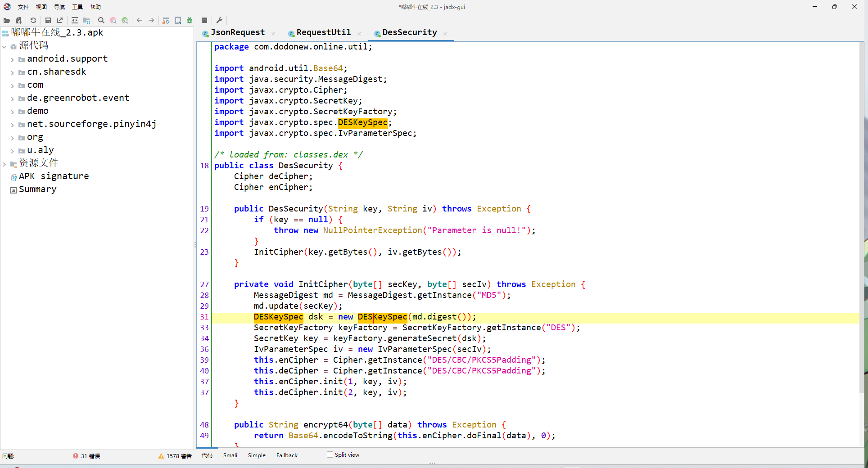Expand the de.greenrobot.event package

pyautogui.click(x=12, y=99)
